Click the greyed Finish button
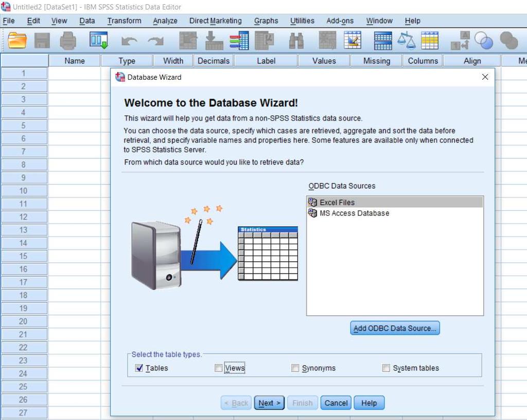 pyautogui.click(x=303, y=403)
